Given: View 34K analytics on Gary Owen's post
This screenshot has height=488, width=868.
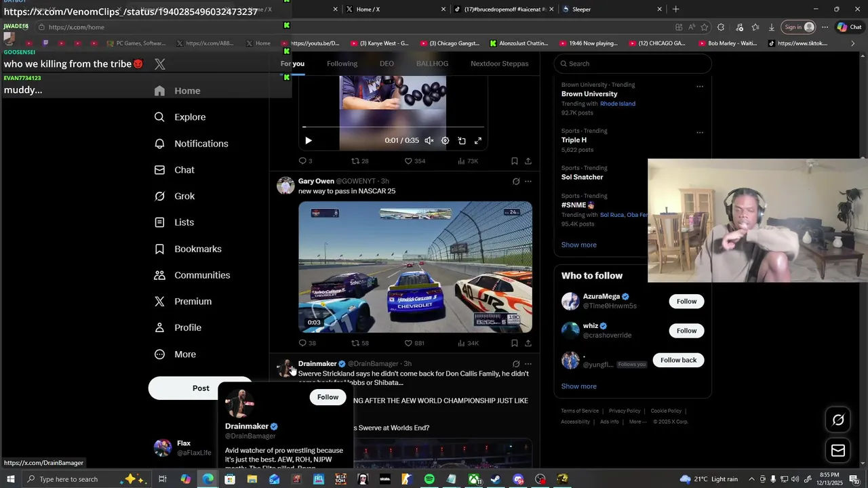Looking at the screenshot, I should 468,344.
